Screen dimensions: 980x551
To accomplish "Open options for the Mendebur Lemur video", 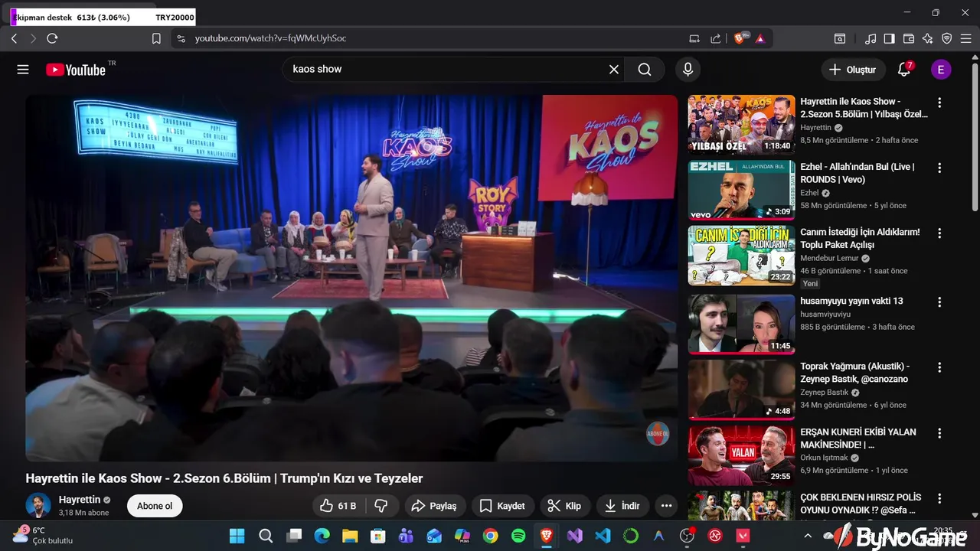I will 939,233.
